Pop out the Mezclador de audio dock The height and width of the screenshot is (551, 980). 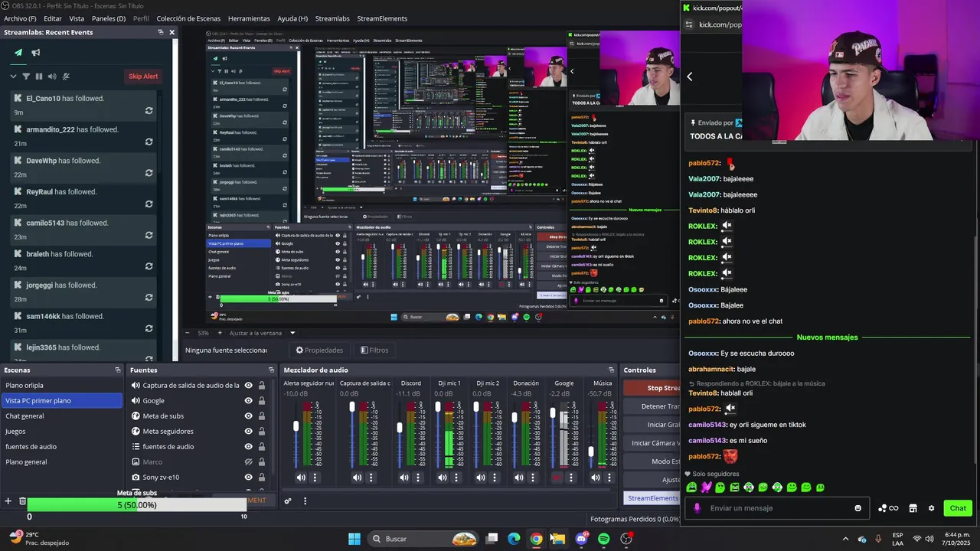612,370
